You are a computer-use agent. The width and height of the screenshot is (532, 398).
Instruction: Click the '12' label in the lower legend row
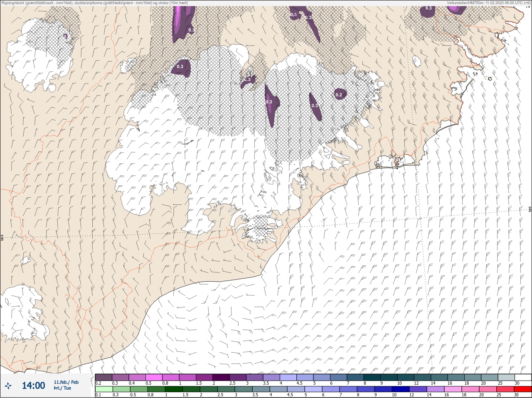(412, 395)
